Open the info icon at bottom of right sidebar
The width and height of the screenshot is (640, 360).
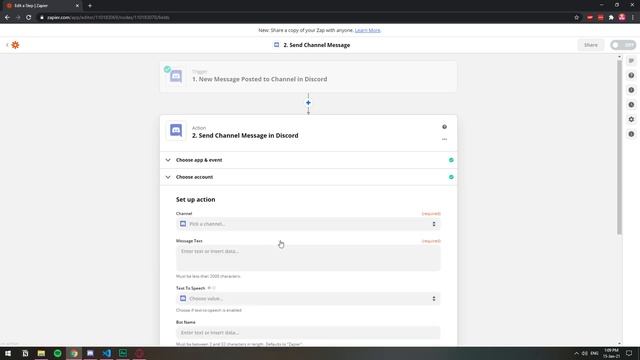pos(631,134)
